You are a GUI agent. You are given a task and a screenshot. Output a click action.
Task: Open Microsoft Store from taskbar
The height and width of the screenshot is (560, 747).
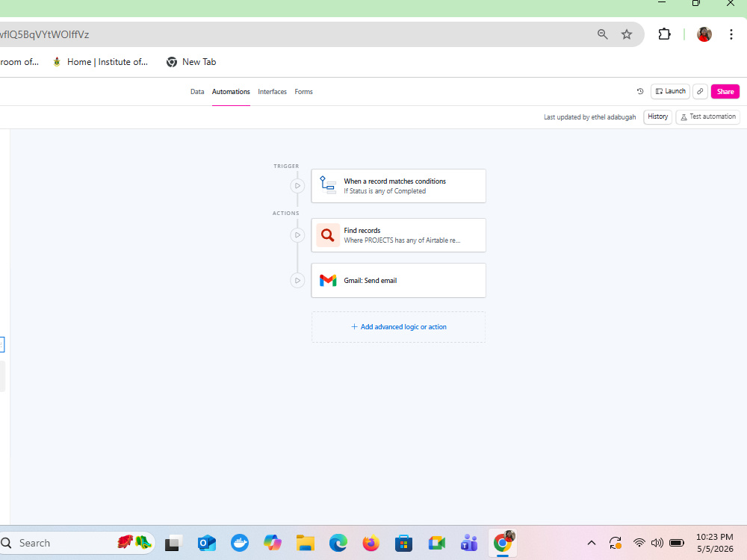(403, 543)
